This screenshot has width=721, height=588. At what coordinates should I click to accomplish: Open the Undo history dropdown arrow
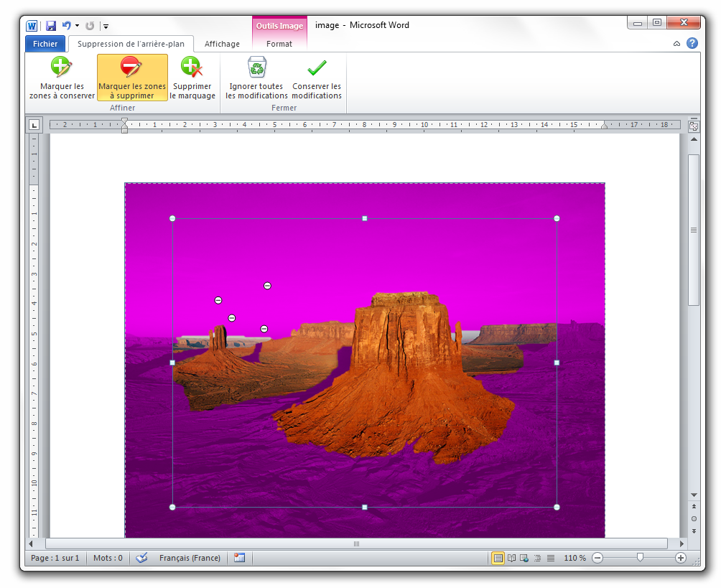tap(77, 26)
